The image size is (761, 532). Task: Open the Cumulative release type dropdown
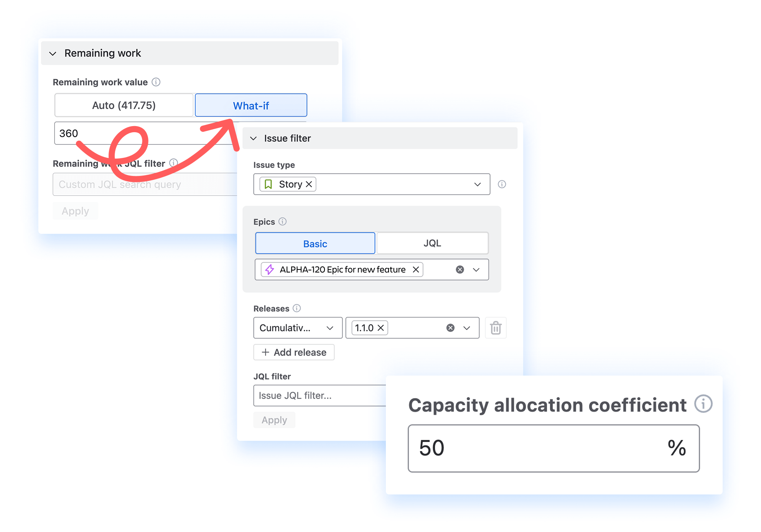pos(297,328)
